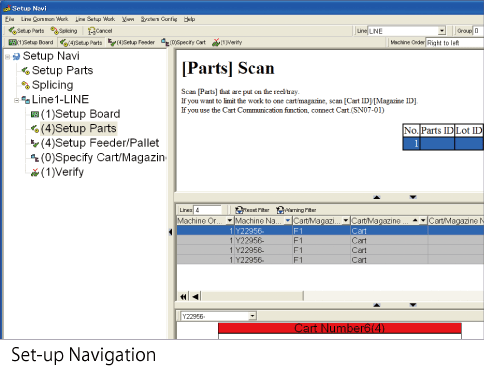The height and width of the screenshot is (372, 484).
Task: Click the Group input field
Action: click(479, 31)
